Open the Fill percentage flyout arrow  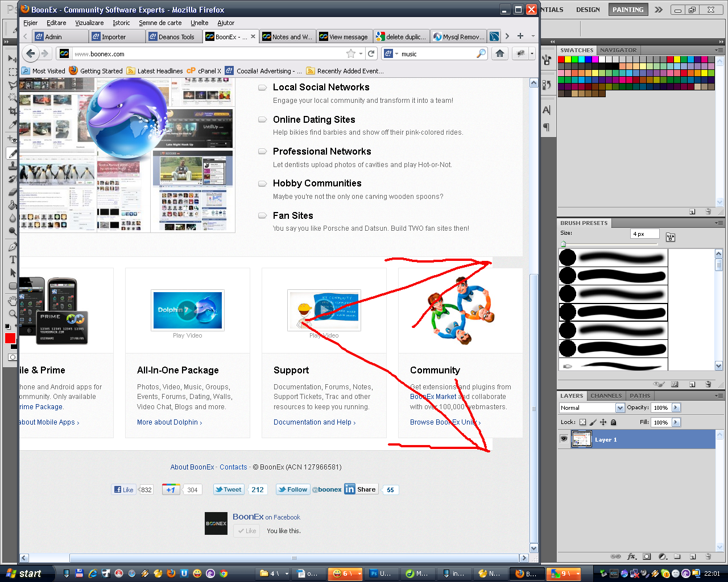[x=676, y=422]
